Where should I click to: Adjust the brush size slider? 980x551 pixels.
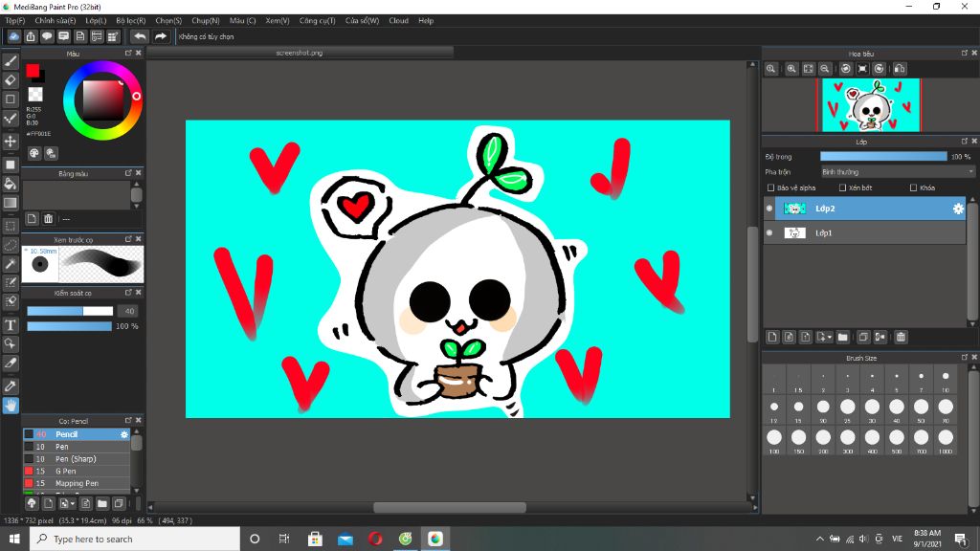click(x=69, y=311)
